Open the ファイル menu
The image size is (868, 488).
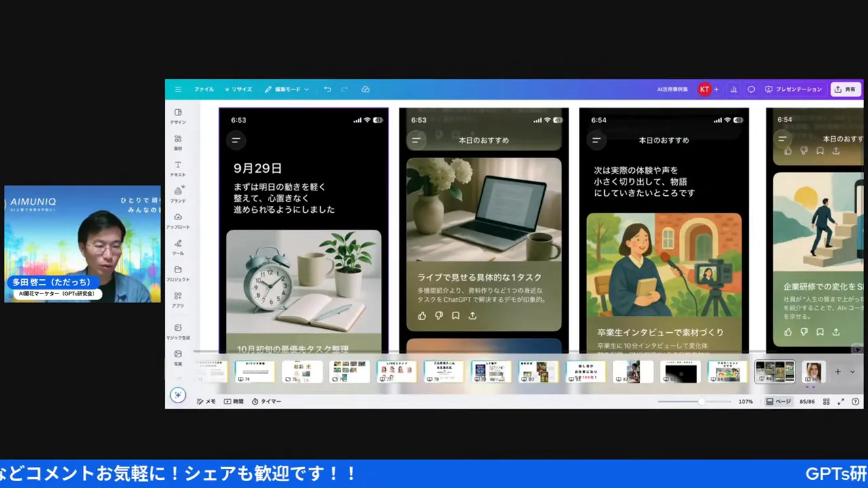203,89
